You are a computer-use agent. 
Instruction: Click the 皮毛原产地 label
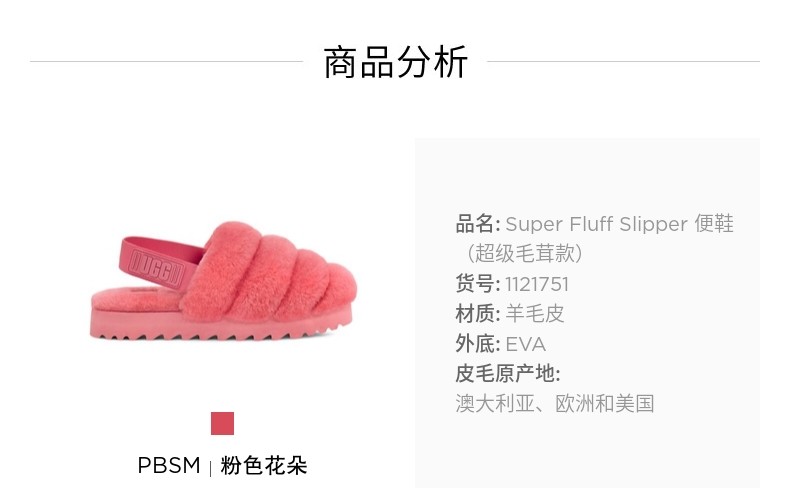[507, 374]
